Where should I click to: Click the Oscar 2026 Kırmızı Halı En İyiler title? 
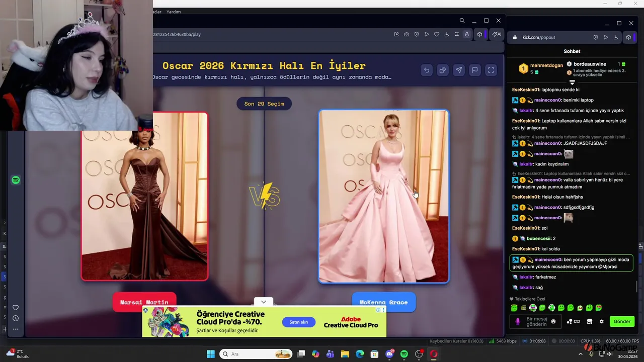click(x=264, y=65)
